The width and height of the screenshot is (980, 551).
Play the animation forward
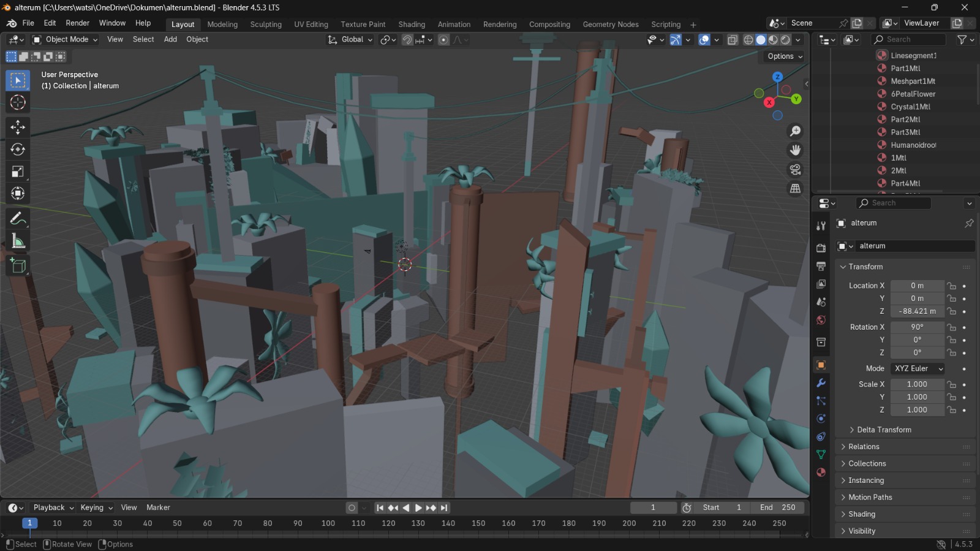coord(418,507)
